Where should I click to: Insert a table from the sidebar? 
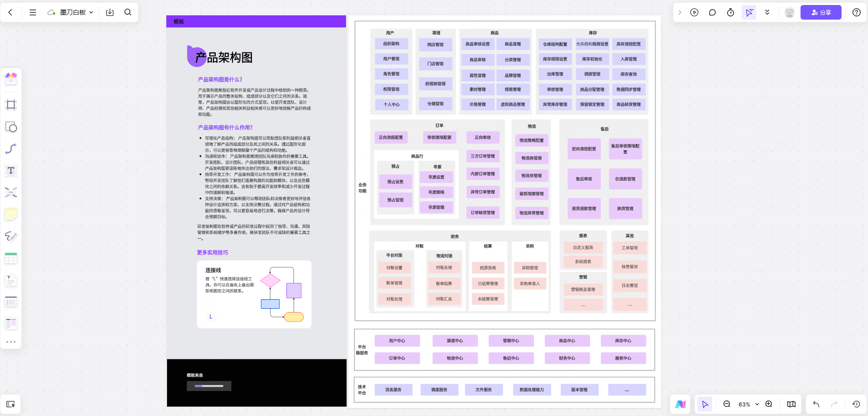[11, 258]
